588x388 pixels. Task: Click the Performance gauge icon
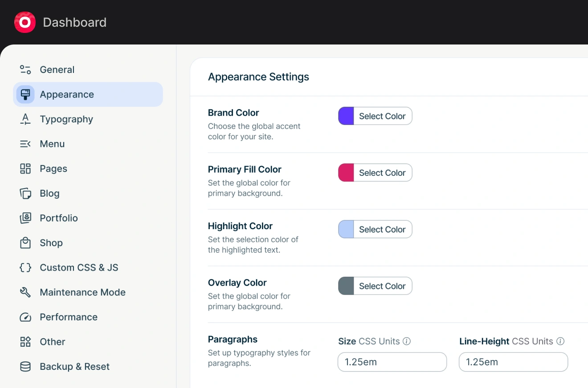coord(25,317)
